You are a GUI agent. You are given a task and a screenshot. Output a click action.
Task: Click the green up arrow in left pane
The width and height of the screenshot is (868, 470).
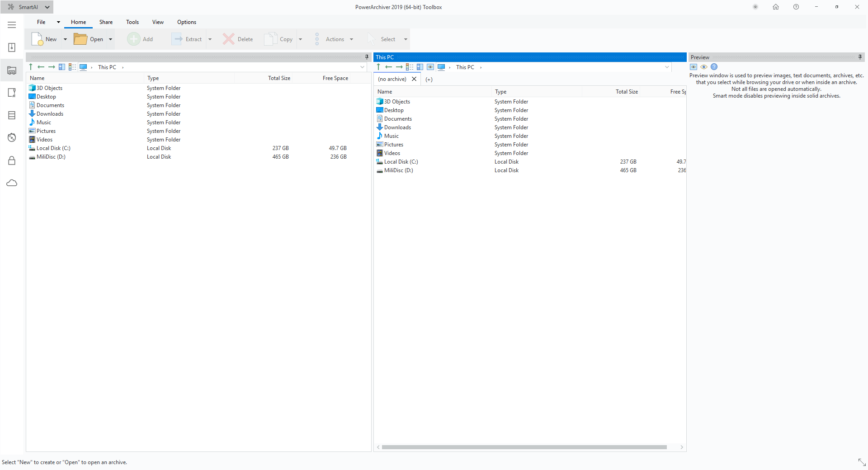(31, 67)
